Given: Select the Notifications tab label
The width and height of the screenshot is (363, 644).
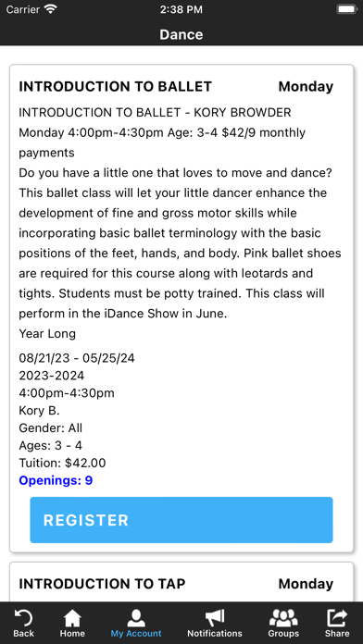Looking at the screenshot, I should (x=215, y=633).
